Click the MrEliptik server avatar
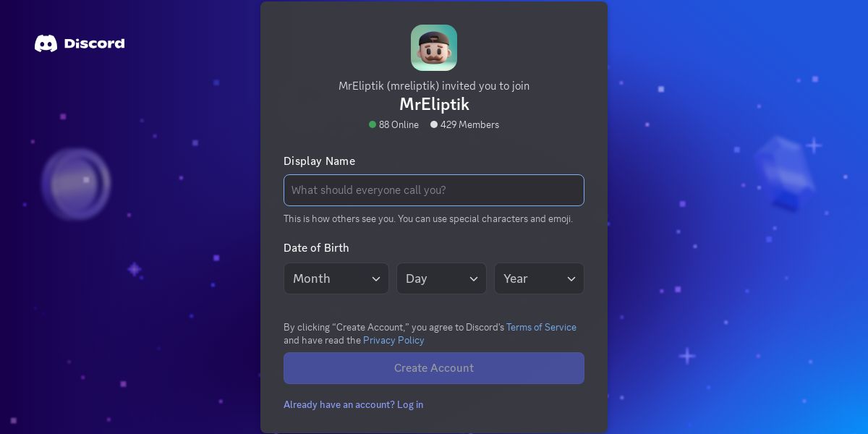 tap(434, 48)
